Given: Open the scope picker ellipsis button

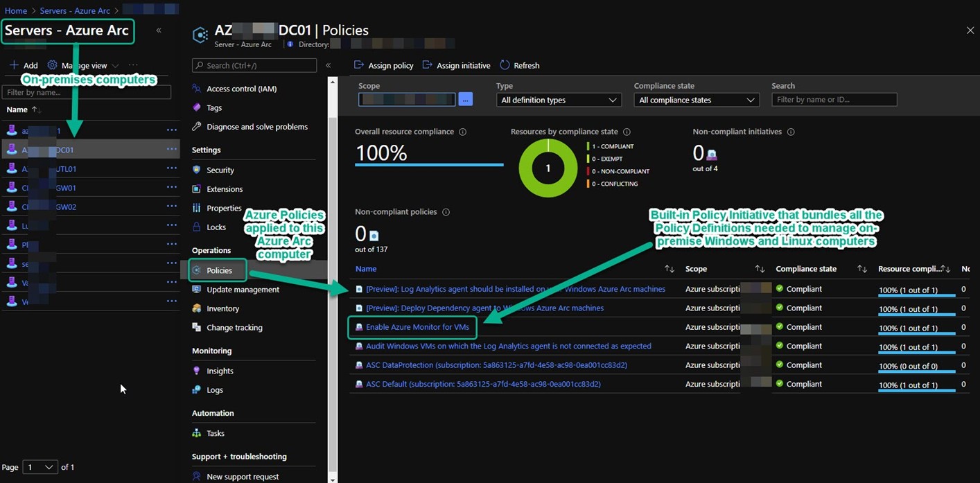Looking at the screenshot, I should click(465, 100).
